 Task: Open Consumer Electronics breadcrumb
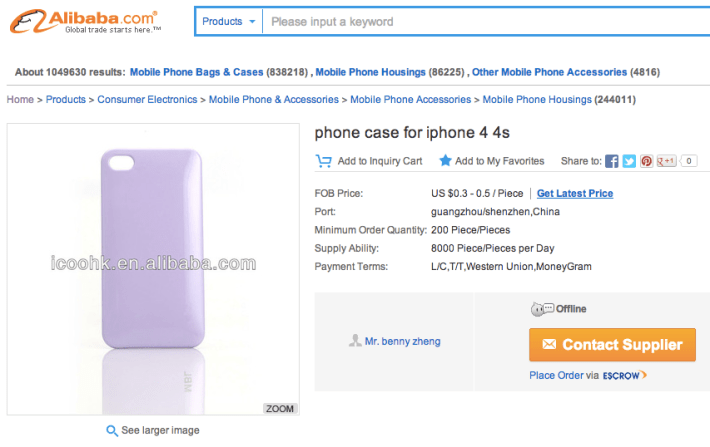point(148,99)
